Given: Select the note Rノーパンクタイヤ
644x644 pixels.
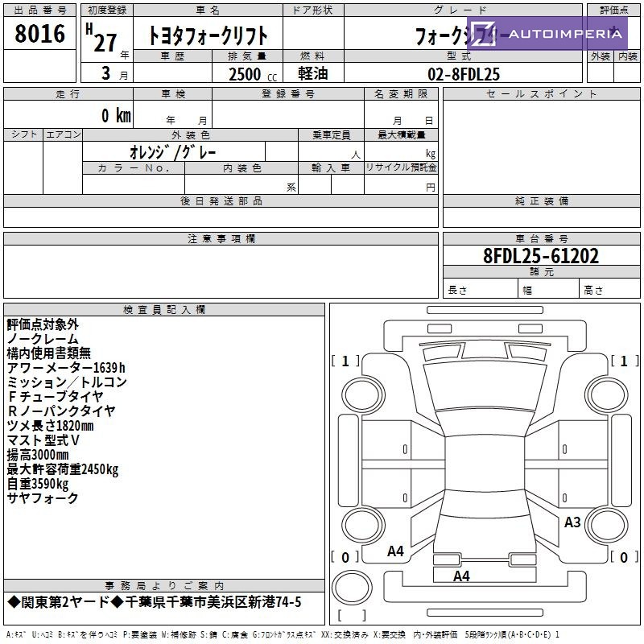Looking at the screenshot, I should click(x=61, y=411).
